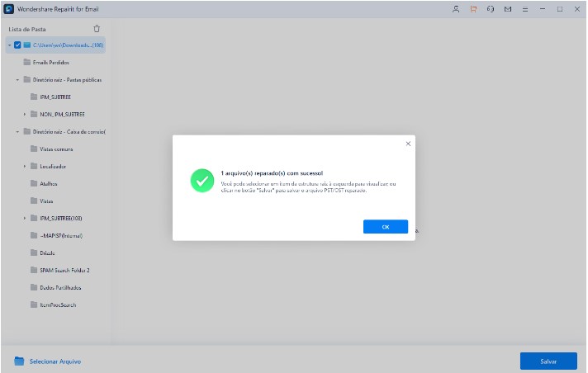Expand the Localizador folder
This screenshot has width=588, height=373.
[x=25, y=166]
